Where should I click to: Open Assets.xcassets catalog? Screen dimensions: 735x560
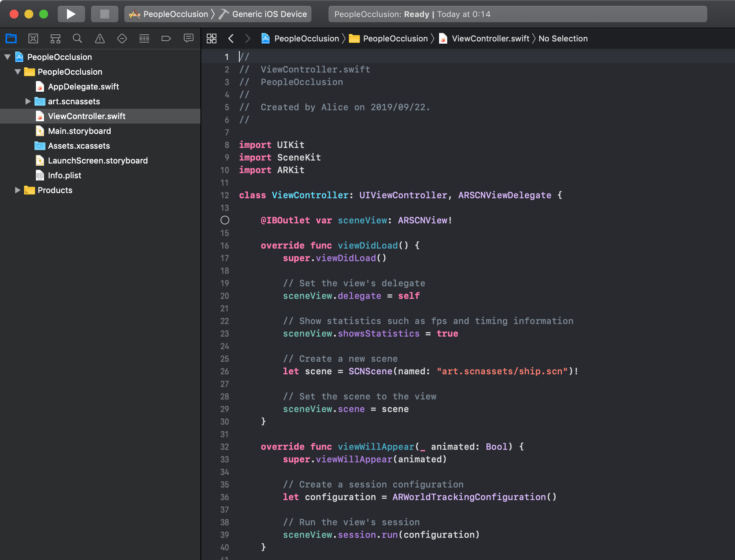point(79,146)
